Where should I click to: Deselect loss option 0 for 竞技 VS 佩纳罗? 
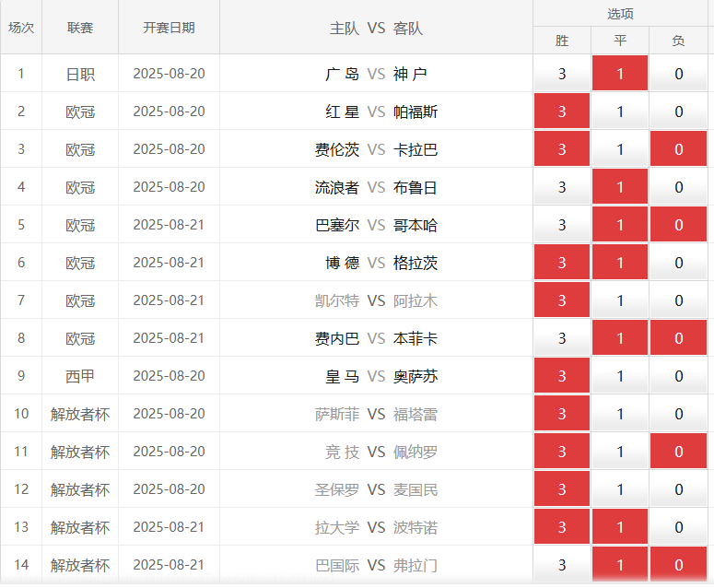(678, 452)
